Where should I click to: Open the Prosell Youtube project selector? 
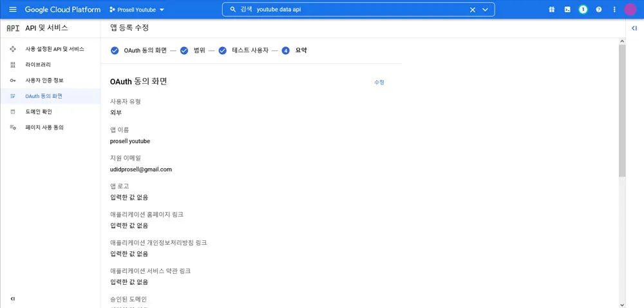point(137,10)
